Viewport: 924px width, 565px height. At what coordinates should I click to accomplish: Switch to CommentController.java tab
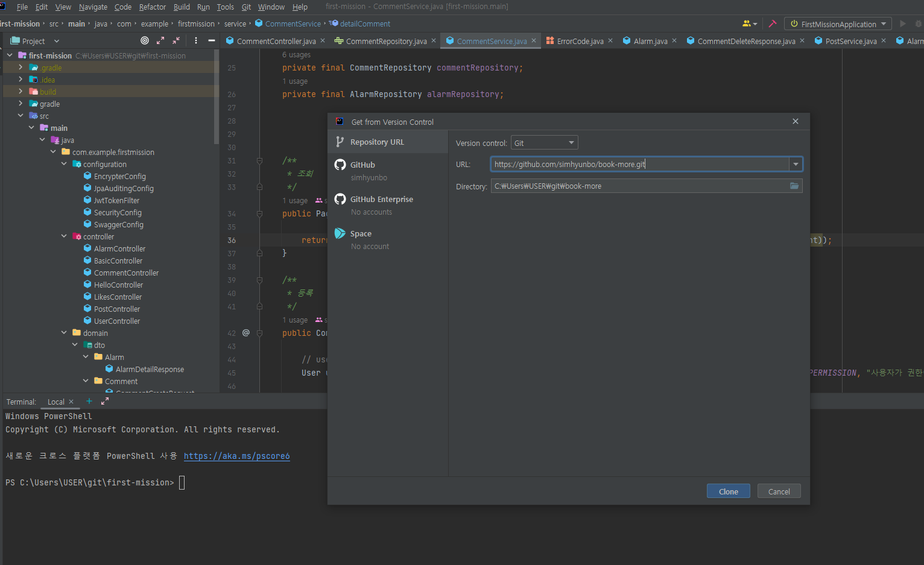coord(276,41)
